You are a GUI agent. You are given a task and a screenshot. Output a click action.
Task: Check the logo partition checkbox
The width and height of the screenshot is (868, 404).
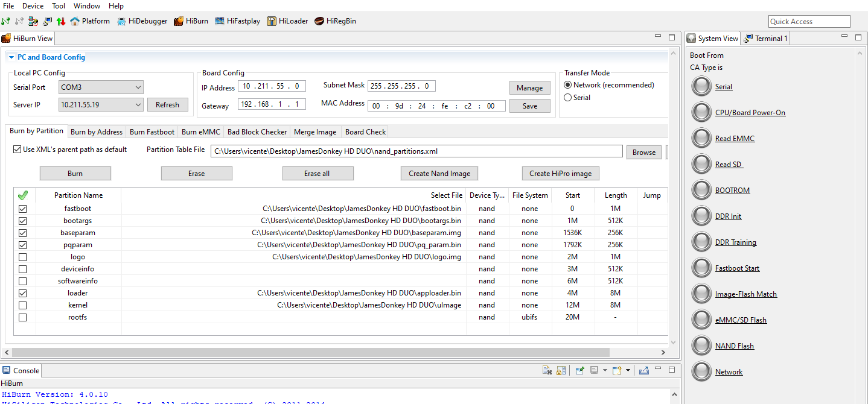click(23, 257)
